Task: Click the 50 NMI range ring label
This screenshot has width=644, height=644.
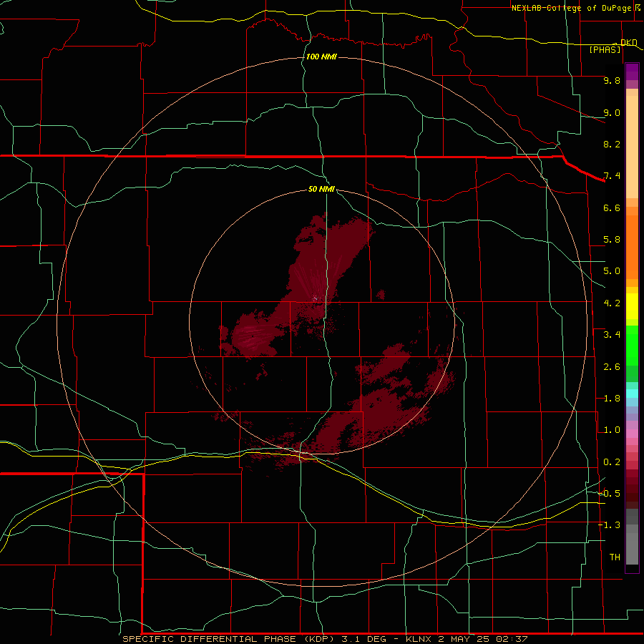Action: (321, 189)
